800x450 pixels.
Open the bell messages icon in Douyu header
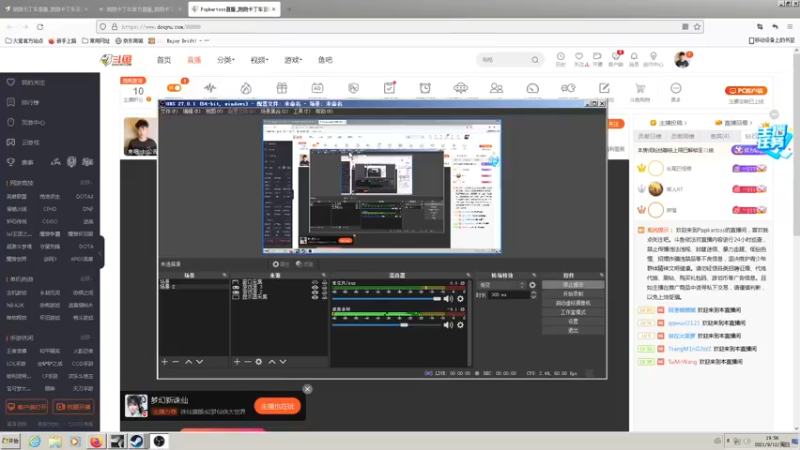coord(634,57)
